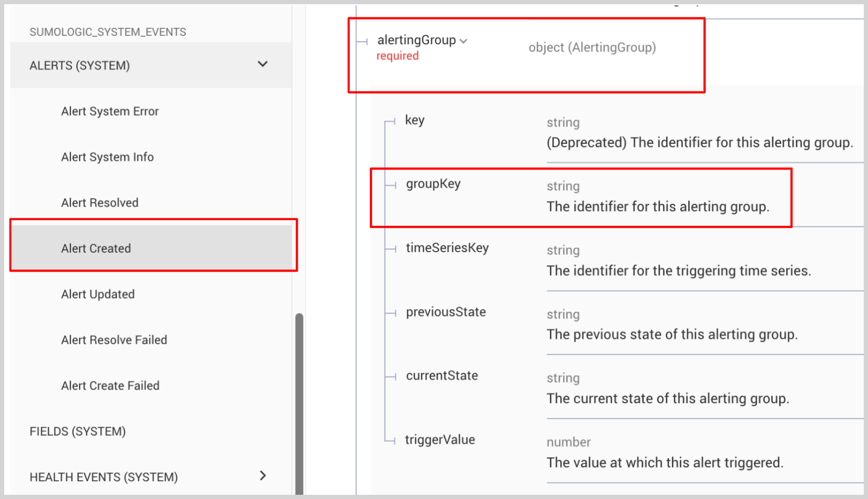Collapse the alertingGroup property chevron
Image resolution: width=868 pixels, height=499 pixels.
click(x=463, y=41)
